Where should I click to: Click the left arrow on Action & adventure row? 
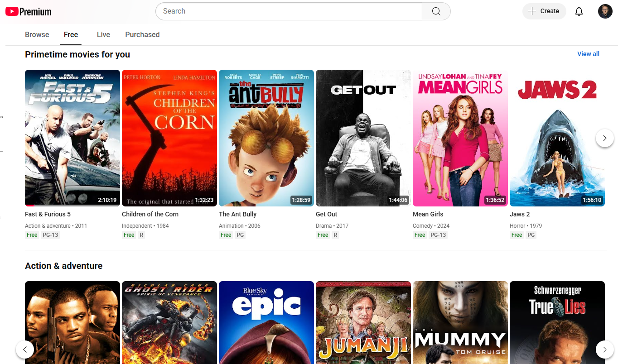click(25, 349)
